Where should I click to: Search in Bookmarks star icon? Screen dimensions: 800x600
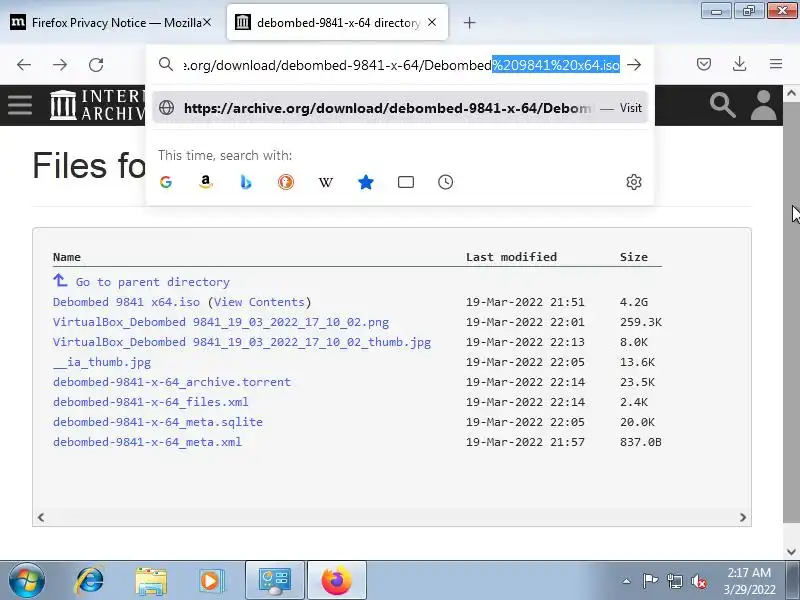tap(366, 182)
